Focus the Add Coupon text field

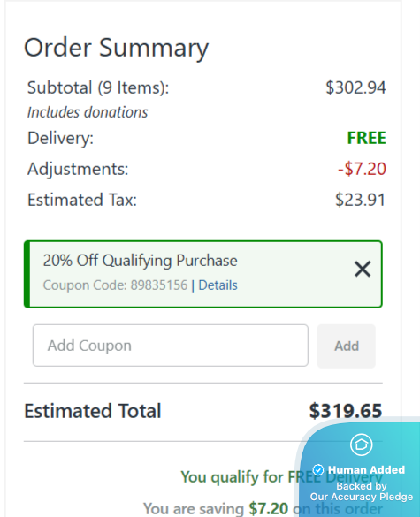(171, 346)
